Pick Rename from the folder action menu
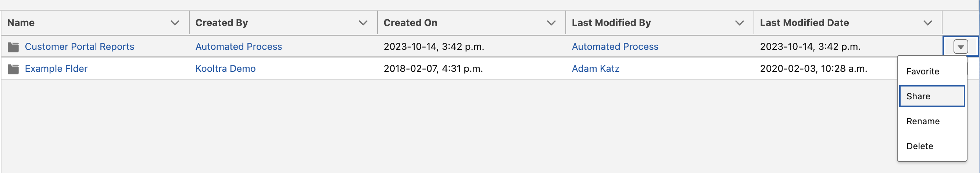980x173 pixels. pos(923,121)
